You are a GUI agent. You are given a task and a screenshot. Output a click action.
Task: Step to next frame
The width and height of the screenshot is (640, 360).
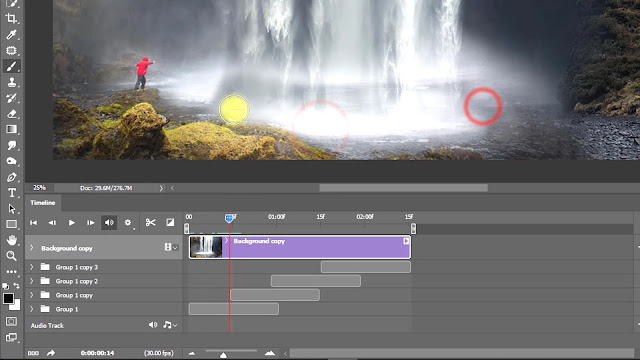tap(90, 222)
